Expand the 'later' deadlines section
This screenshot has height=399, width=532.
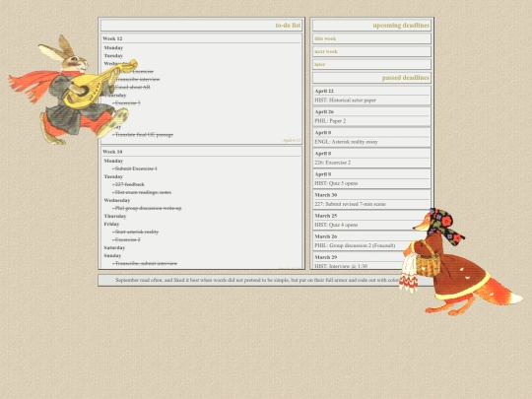pyautogui.click(x=371, y=64)
